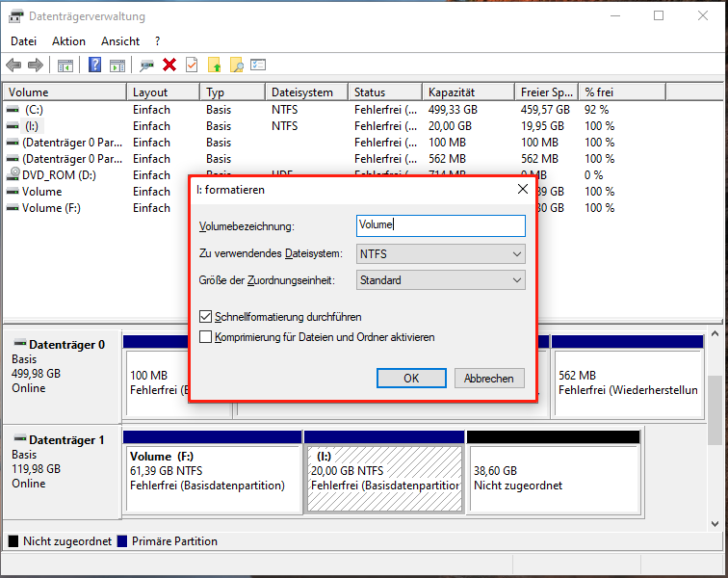Click the scroll down arrow of disk pane
The image size is (728, 578).
(715, 524)
